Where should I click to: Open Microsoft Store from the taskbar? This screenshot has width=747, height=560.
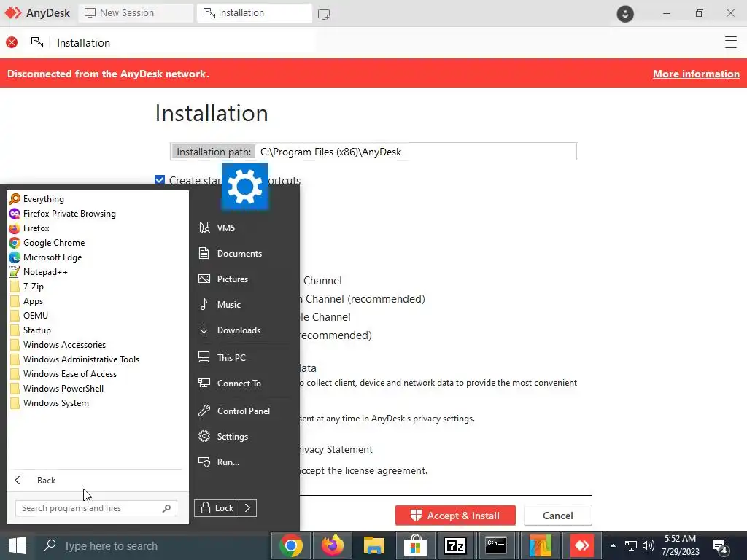point(415,545)
